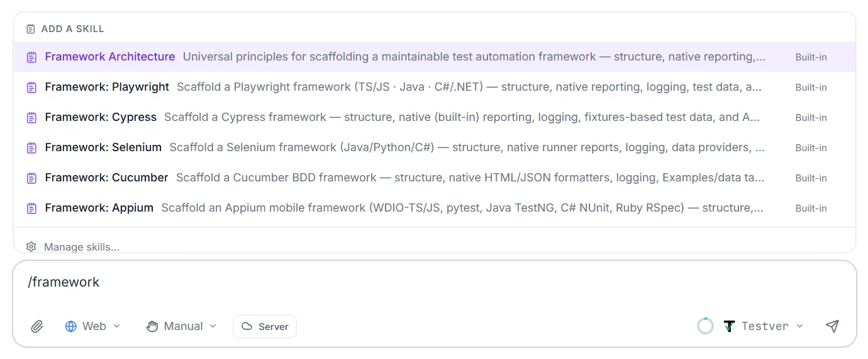
Task: Click the Built-in label on Selenium row
Action: [x=811, y=148]
